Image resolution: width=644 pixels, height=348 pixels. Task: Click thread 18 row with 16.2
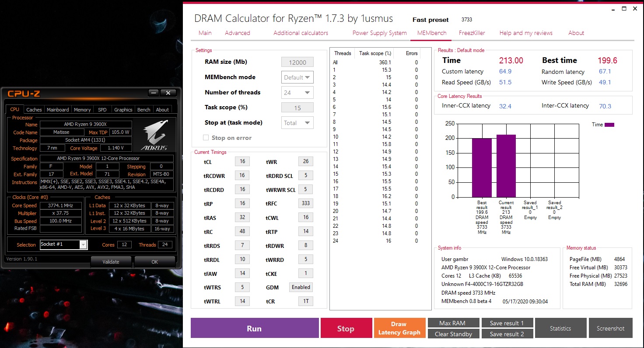click(376, 196)
